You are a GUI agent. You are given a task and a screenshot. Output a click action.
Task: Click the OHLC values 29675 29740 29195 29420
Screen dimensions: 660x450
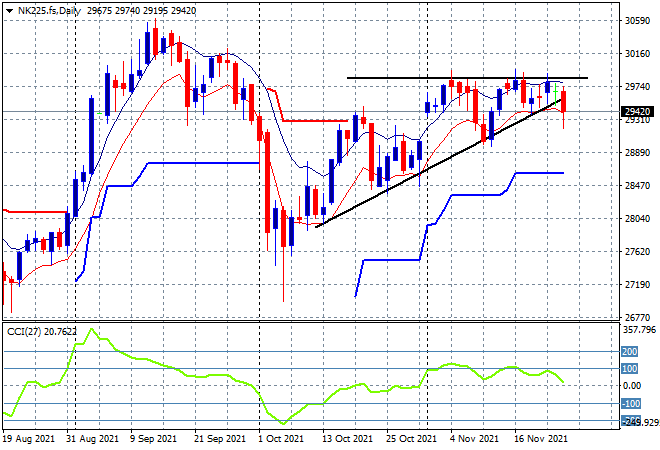pos(141,11)
